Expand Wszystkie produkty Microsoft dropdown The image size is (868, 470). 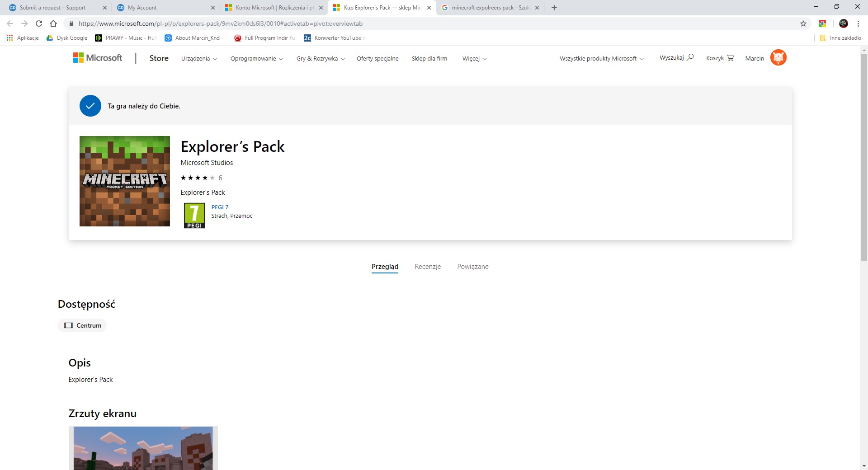pos(601,59)
